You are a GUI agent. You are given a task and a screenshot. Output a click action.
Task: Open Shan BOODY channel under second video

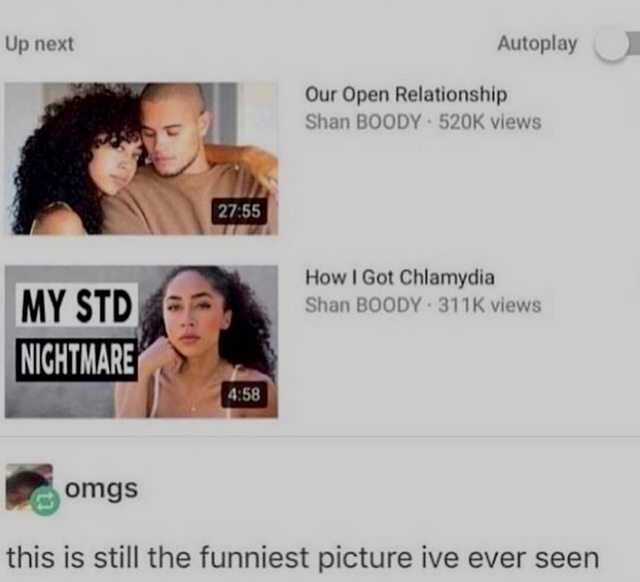click(363, 305)
